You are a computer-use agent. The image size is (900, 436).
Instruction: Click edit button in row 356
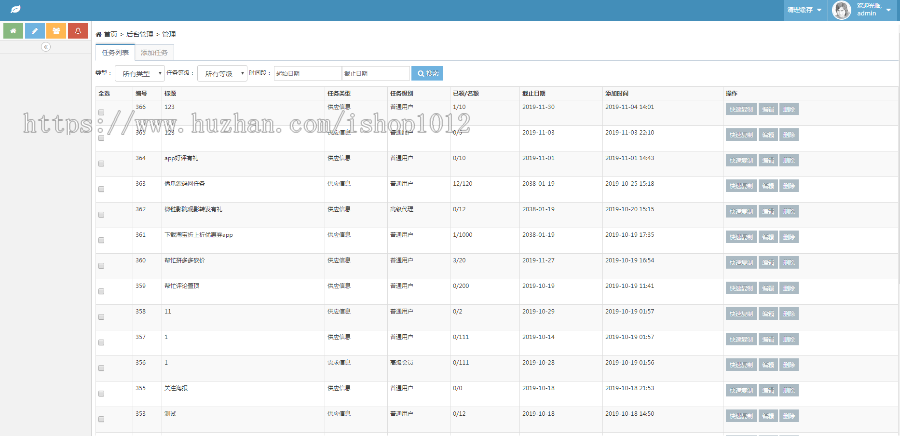[x=768, y=364]
